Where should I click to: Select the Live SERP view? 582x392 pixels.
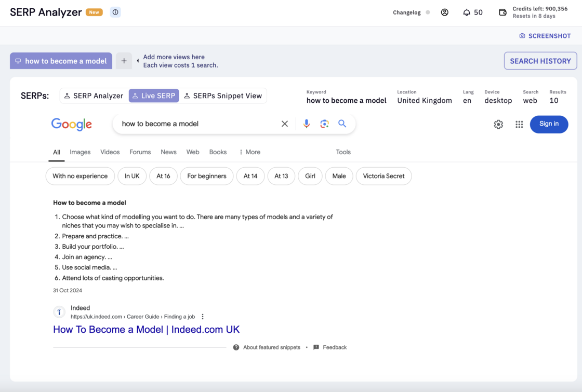154,96
